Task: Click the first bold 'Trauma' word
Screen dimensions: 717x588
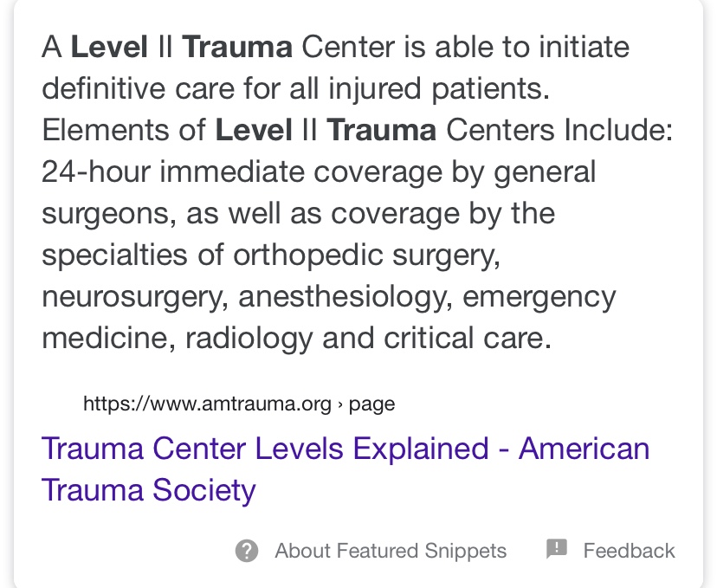Action: 237,47
